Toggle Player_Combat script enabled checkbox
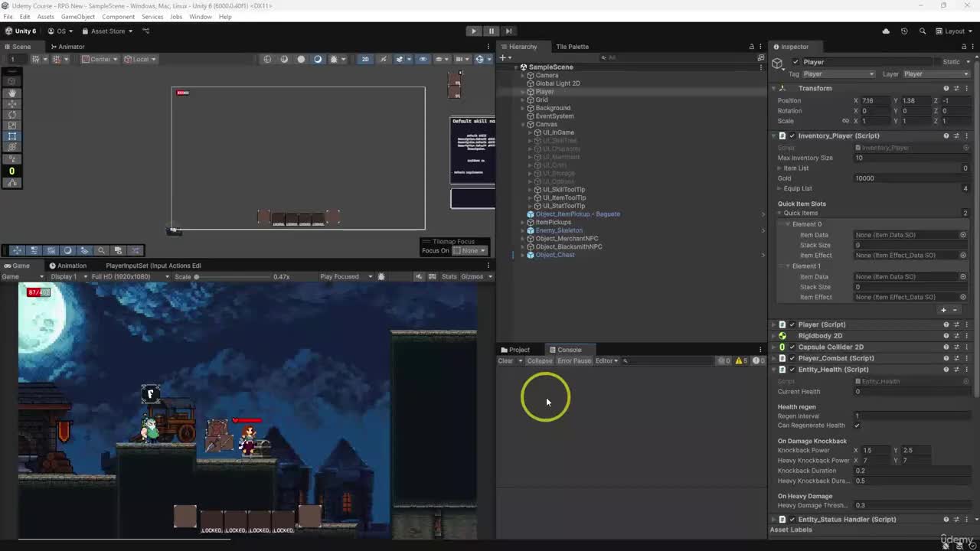 point(792,358)
